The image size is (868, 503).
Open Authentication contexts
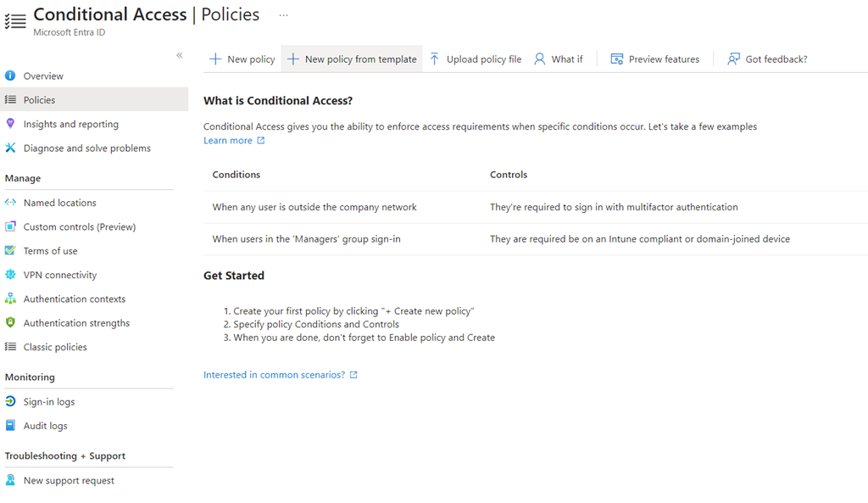tap(73, 299)
